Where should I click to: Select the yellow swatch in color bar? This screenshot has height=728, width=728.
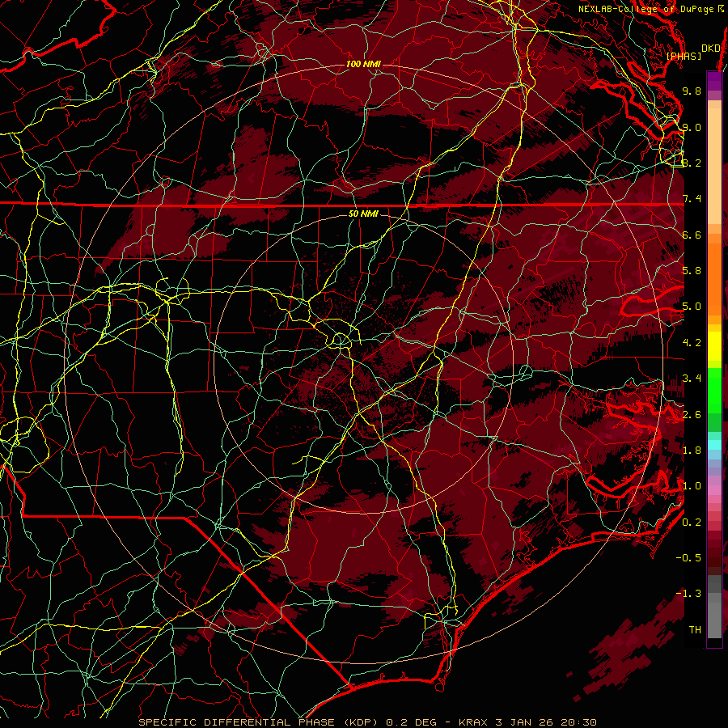pyautogui.click(x=714, y=346)
